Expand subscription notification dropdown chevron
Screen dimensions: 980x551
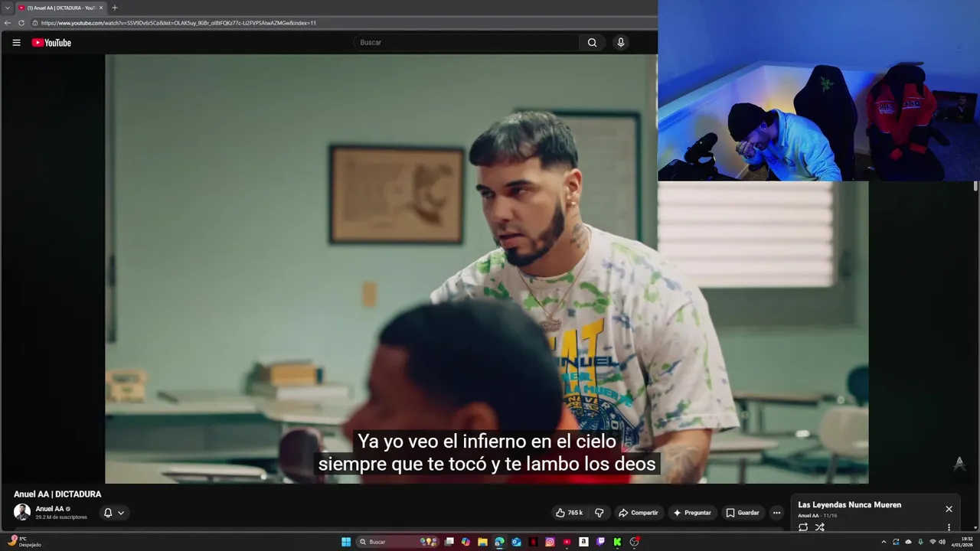(x=121, y=513)
